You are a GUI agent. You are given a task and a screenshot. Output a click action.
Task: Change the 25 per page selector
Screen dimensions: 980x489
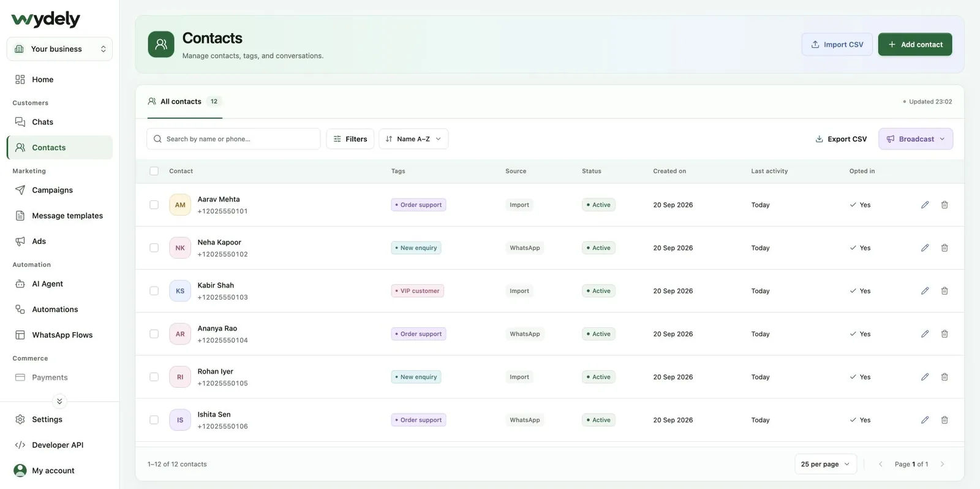pos(825,464)
